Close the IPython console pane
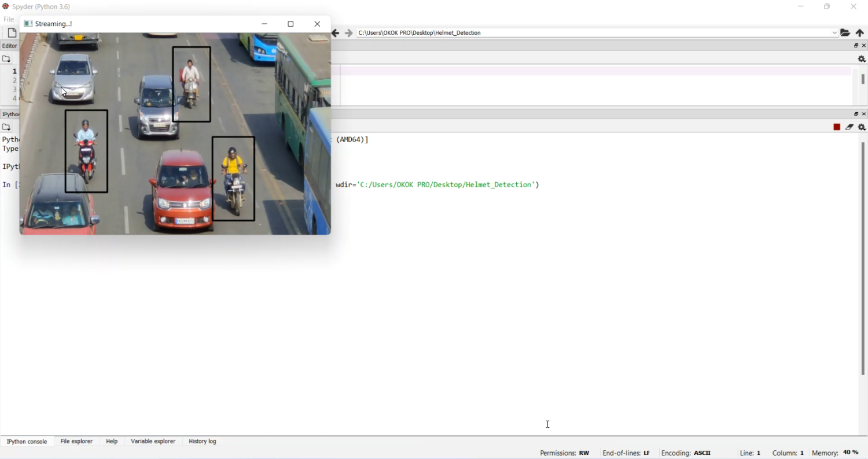 click(865, 114)
